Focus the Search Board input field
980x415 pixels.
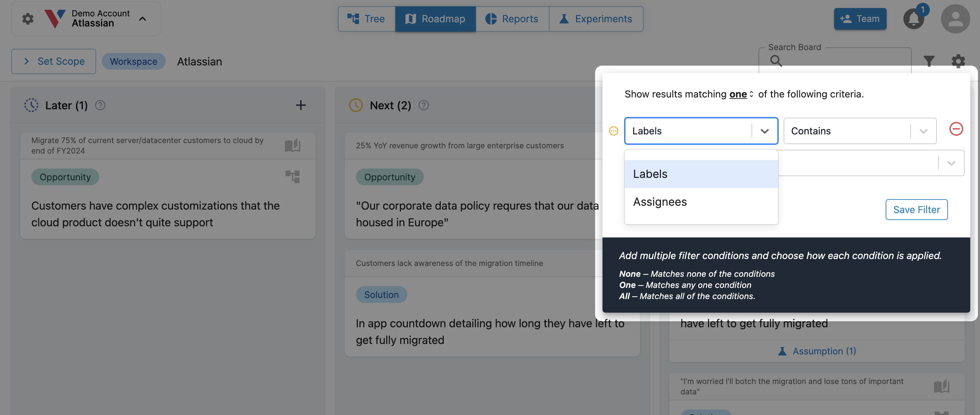tap(835, 61)
